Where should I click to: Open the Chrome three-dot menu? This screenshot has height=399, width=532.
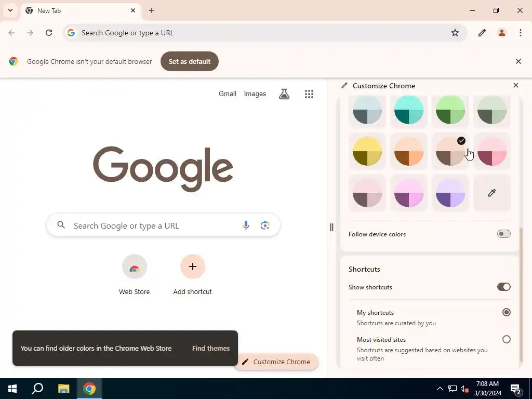520,33
